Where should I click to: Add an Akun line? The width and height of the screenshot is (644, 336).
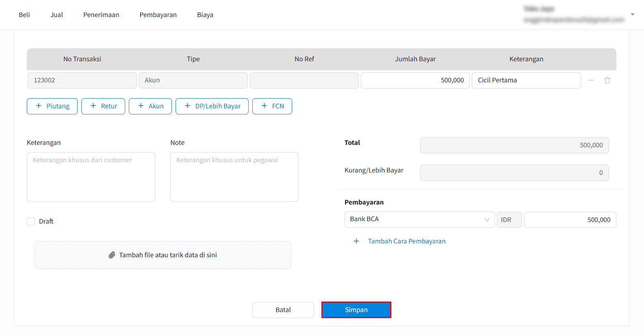click(150, 106)
